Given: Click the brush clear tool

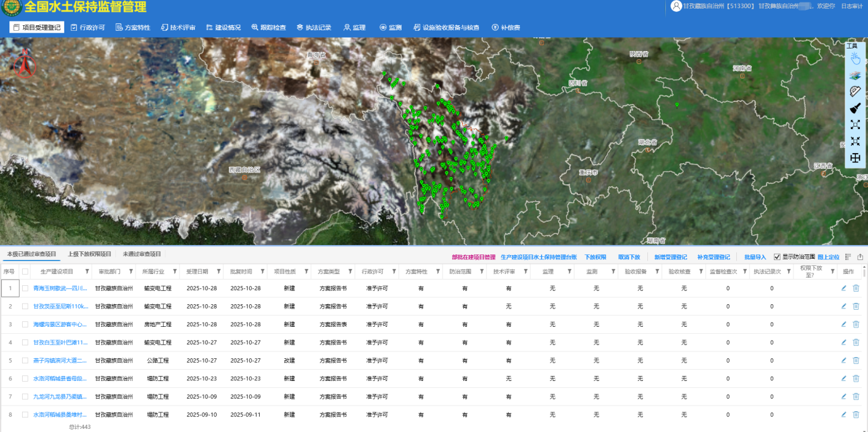Looking at the screenshot, I should point(855,108).
